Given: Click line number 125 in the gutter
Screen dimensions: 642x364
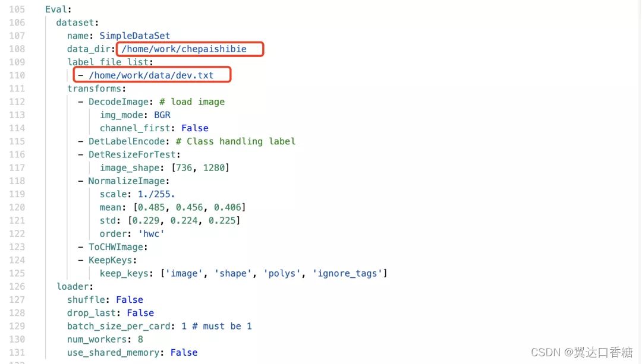Looking at the screenshot, I should (17, 273).
